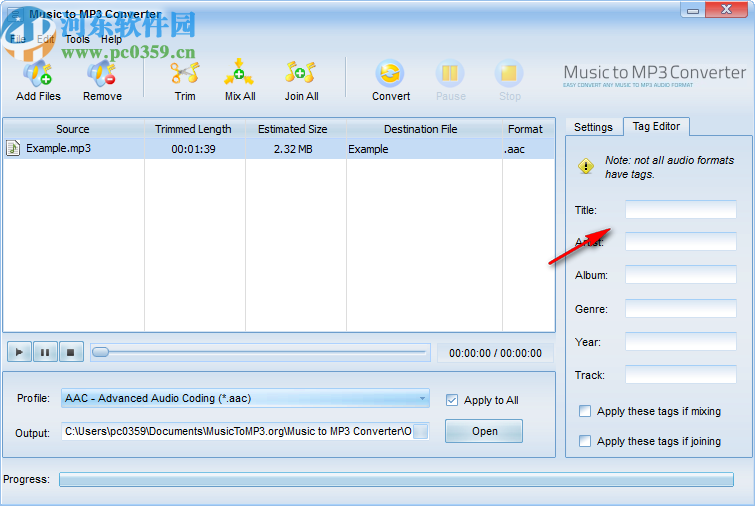The image size is (755, 506).
Task: Click the Artist tag input field
Action: tap(681, 242)
